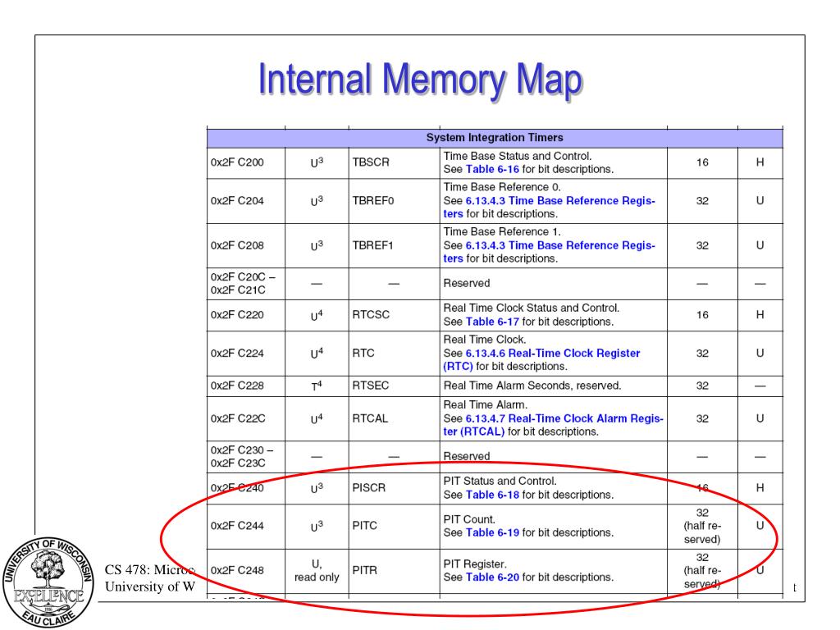Click '32 (half reserved)' size in PITC row

702,526
